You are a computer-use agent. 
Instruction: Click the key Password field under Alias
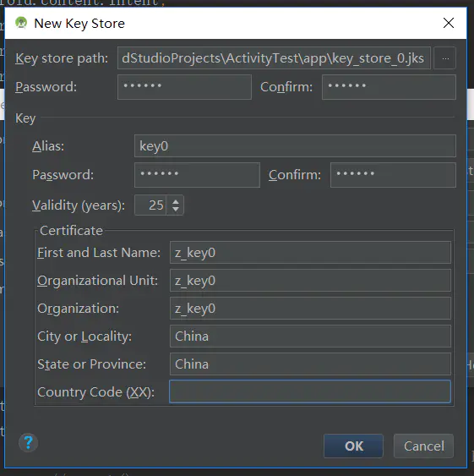point(197,175)
